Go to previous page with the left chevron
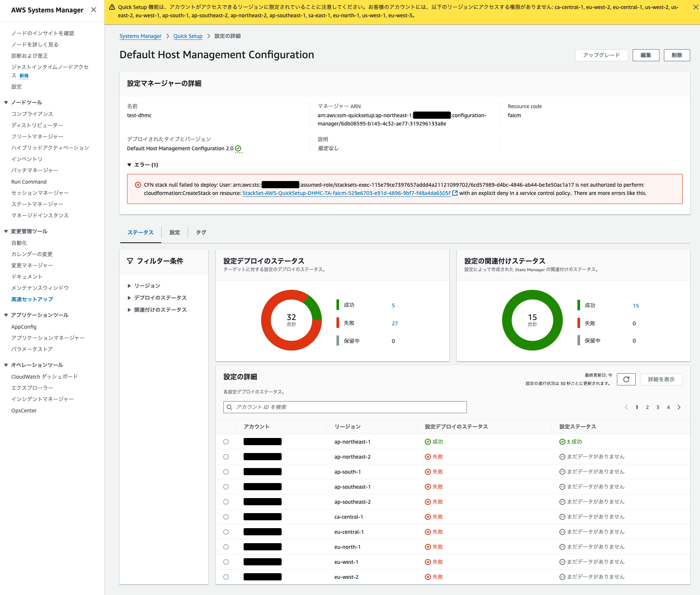 tap(626, 407)
